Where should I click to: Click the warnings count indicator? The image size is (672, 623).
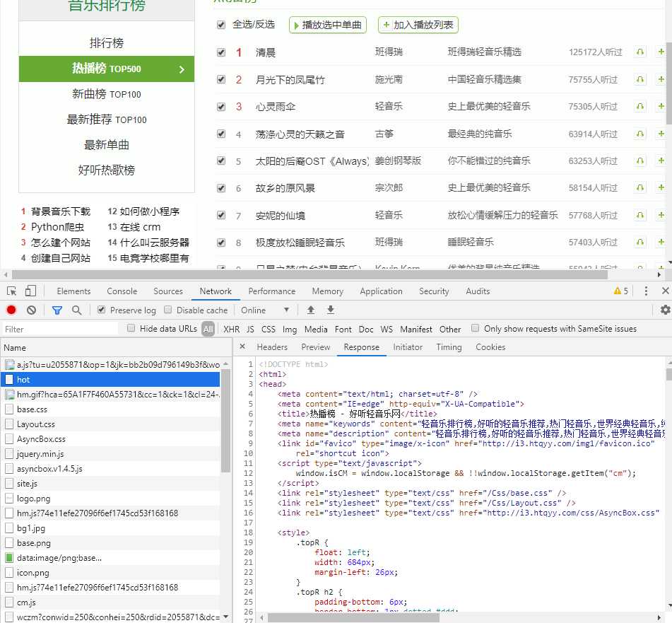click(x=621, y=291)
